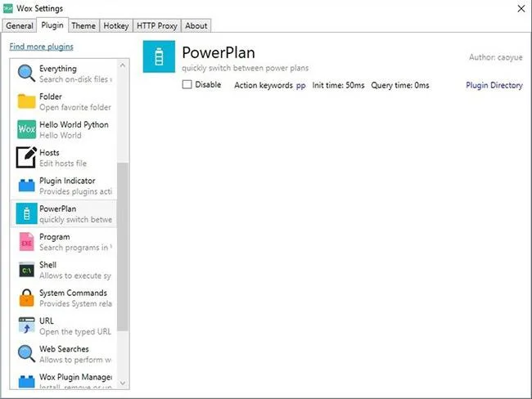532x399 pixels.
Task: Select the Shell plugin name
Action: tap(47, 265)
